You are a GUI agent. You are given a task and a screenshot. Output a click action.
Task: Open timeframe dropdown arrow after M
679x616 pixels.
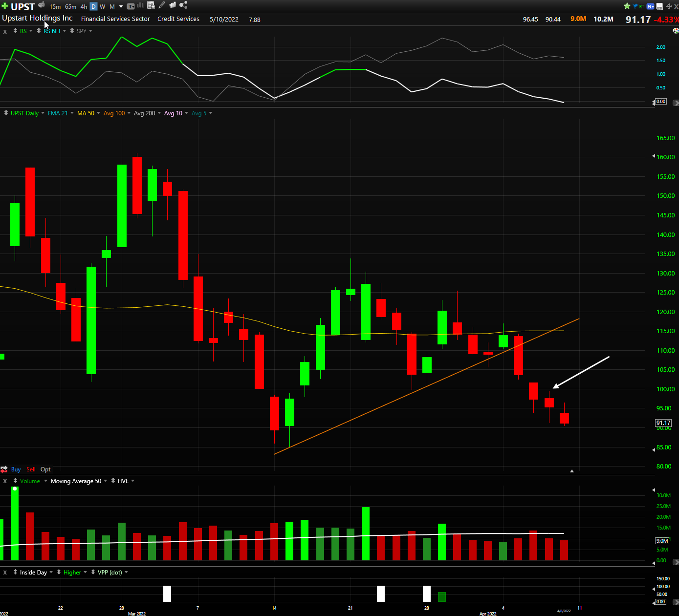121,7
